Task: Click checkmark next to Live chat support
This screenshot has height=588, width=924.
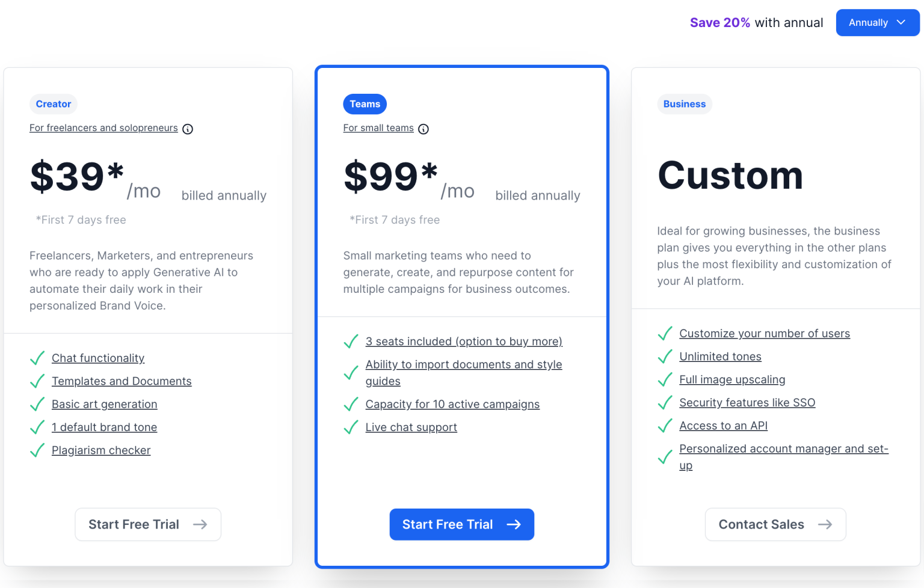Action: point(351,427)
